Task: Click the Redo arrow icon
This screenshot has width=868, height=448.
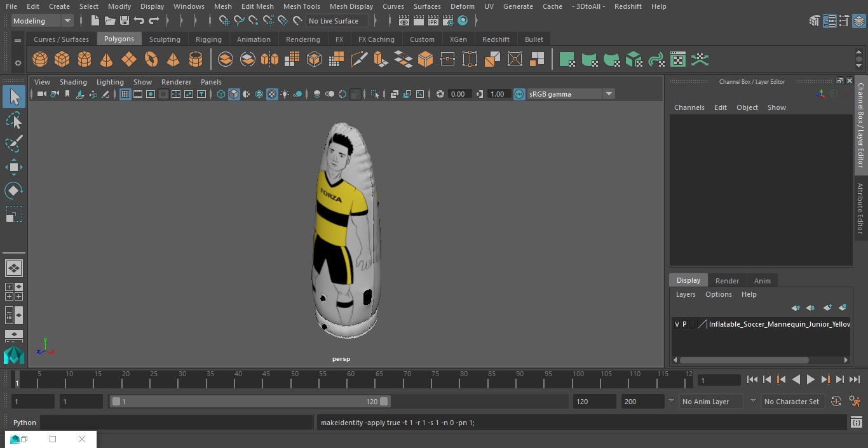Action: pos(154,21)
